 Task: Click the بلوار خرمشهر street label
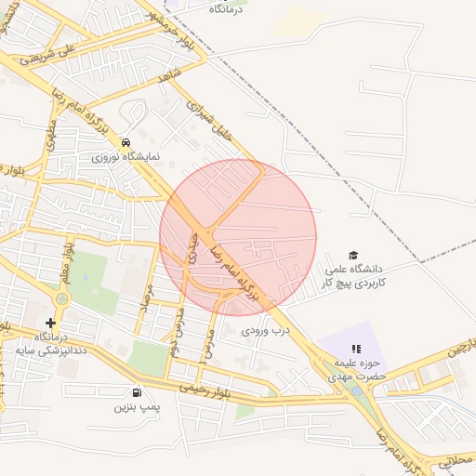pos(171,31)
